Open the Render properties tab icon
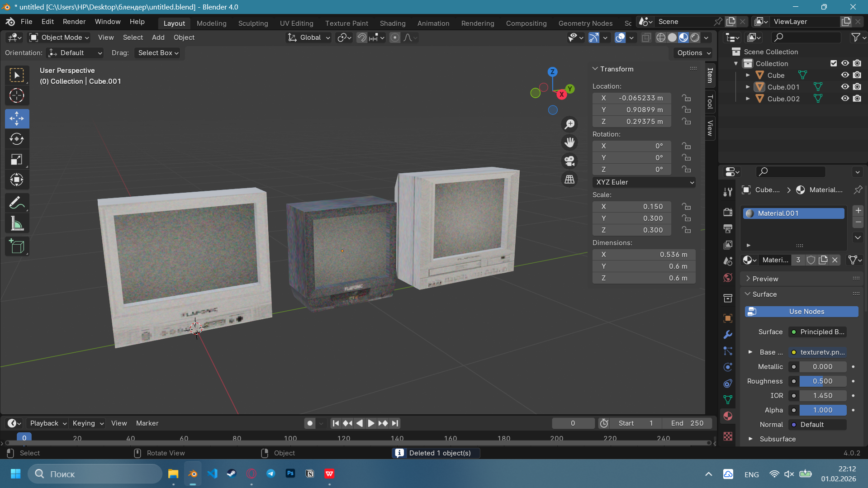Image resolution: width=868 pixels, height=488 pixels. pyautogui.click(x=728, y=212)
